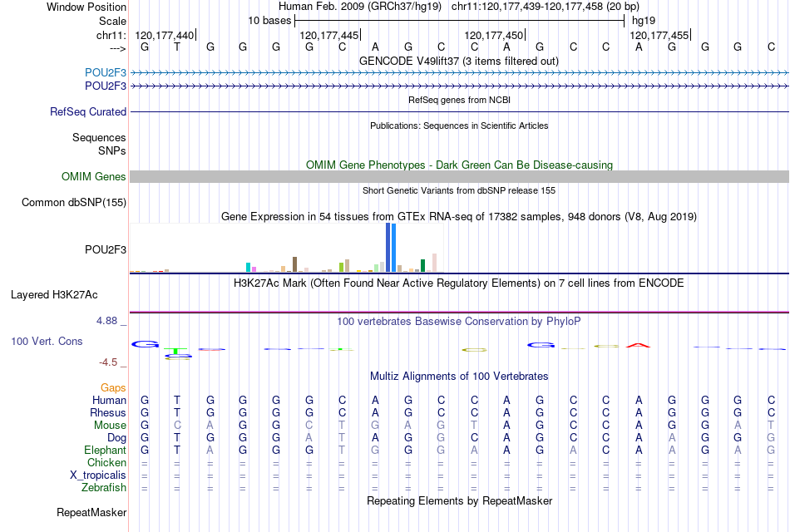Click the 4.88 upper conservation scale value

point(106,321)
